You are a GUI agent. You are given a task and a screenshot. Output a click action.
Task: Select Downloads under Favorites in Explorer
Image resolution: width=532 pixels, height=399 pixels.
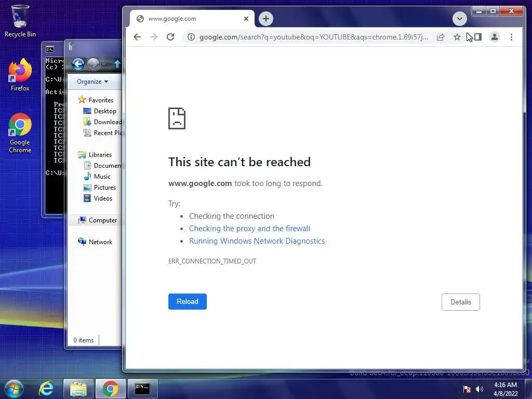pyautogui.click(x=102, y=122)
